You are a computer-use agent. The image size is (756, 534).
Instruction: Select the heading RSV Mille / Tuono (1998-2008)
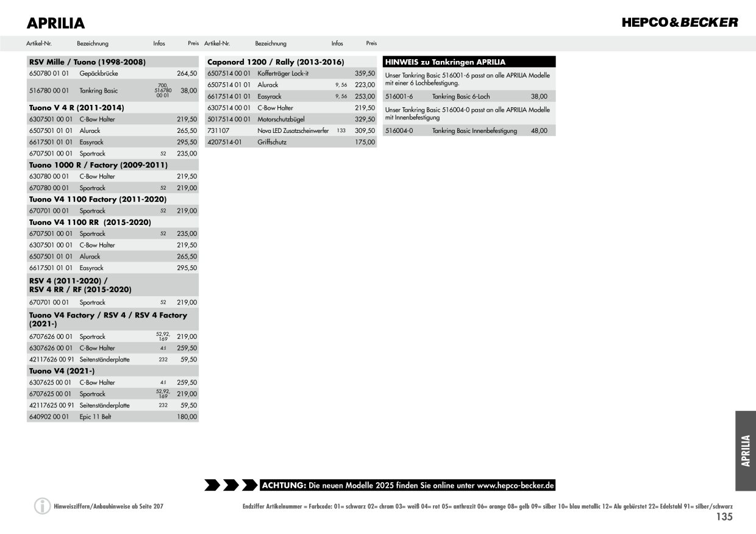(x=87, y=62)
